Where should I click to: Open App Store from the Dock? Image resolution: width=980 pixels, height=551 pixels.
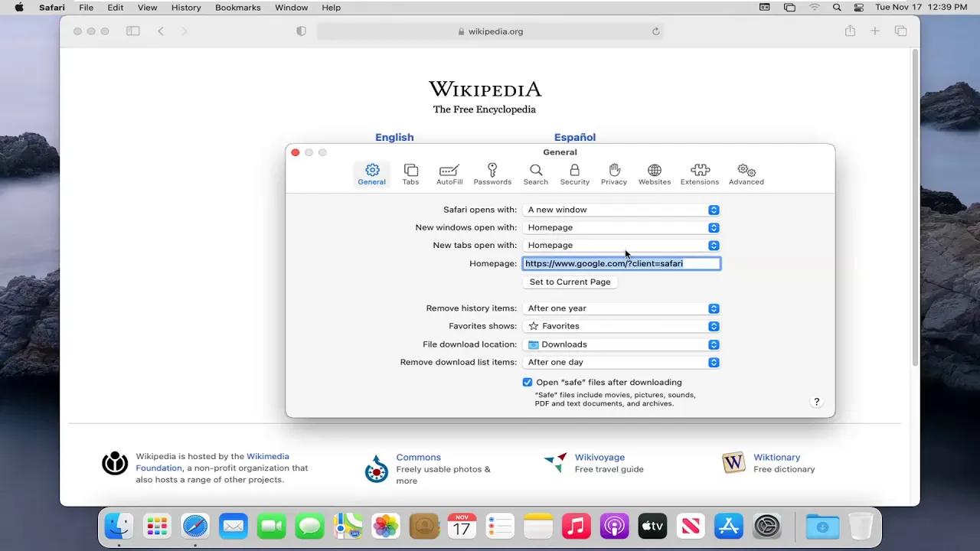point(729,527)
